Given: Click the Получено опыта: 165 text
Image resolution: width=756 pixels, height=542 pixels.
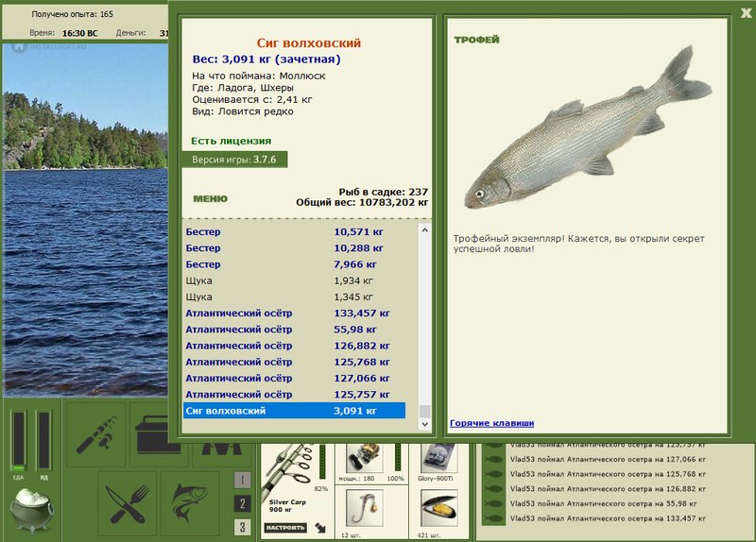Looking at the screenshot, I should pos(73,14).
